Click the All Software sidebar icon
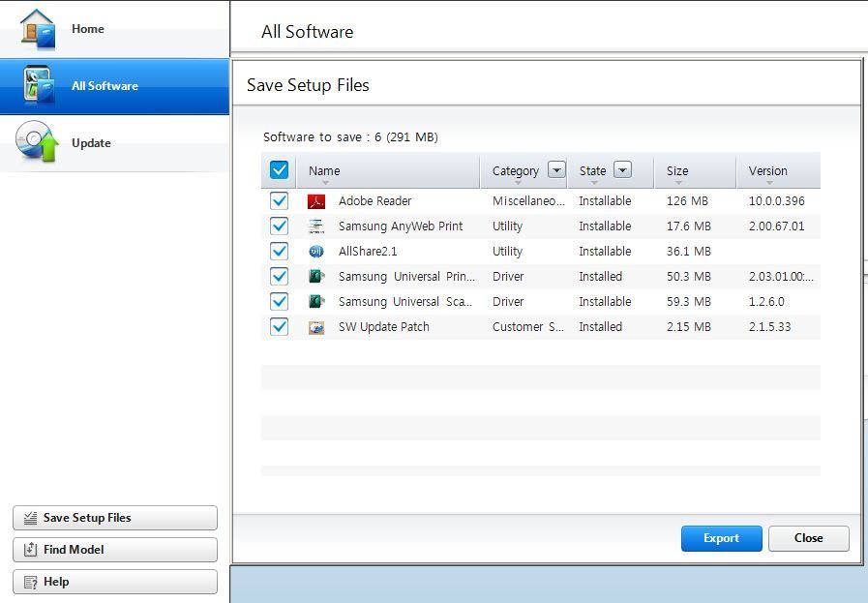The height and width of the screenshot is (603, 868). [x=39, y=85]
